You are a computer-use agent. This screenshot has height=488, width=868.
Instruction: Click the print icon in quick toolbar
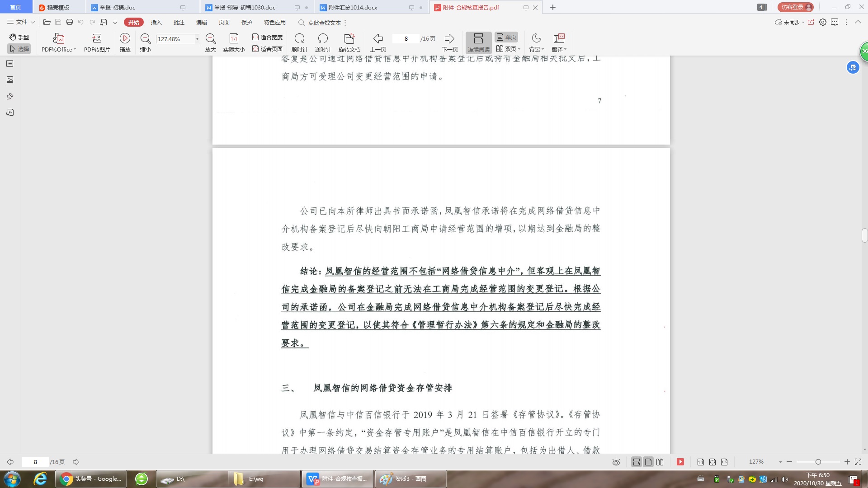70,22
